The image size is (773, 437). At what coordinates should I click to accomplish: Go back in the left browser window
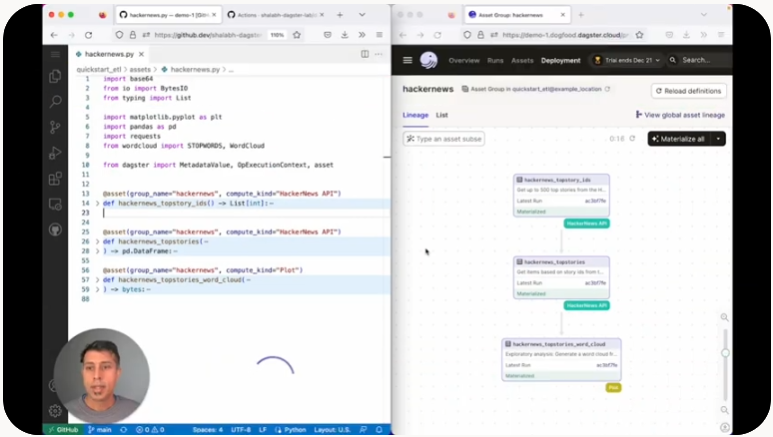tap(54, 35)
